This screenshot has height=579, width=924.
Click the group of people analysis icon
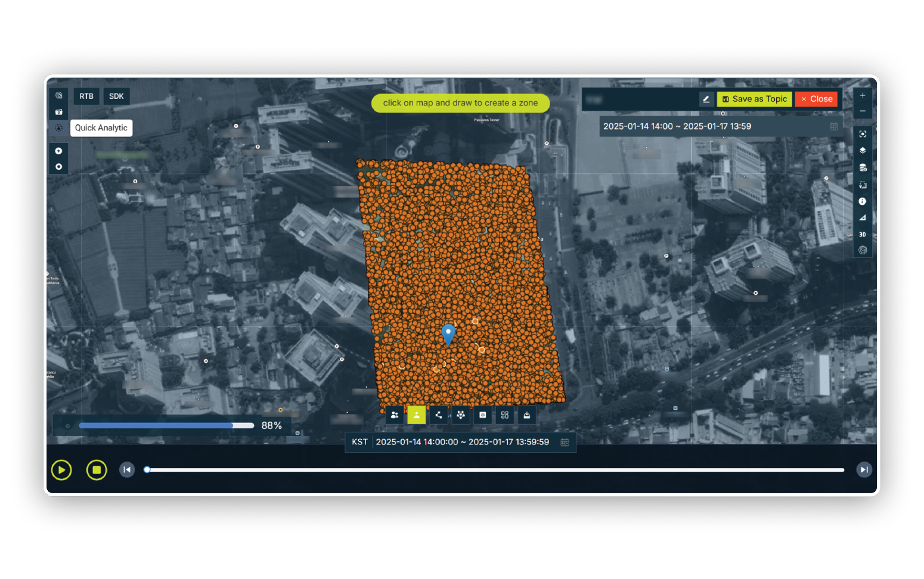[x=395, y=415]
